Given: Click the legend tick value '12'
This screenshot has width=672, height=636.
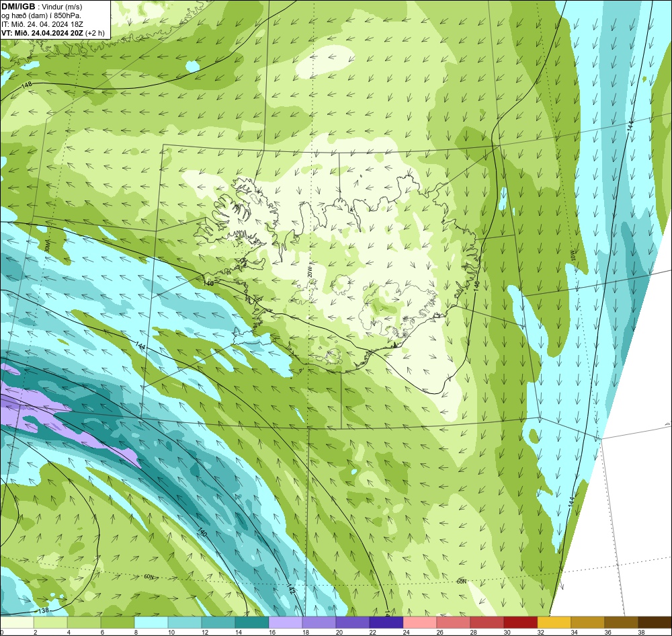Looking at the screenshot, I should tap(204, 632).
